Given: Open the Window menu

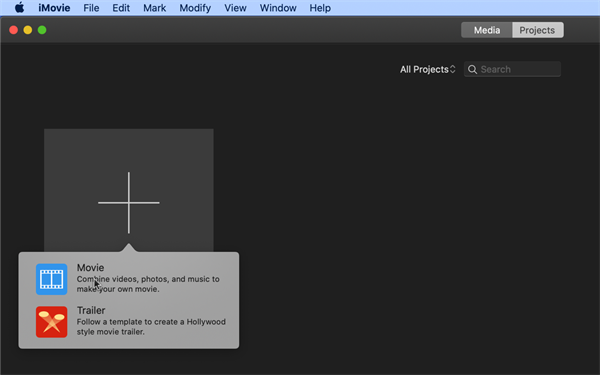Looking at the screenshot, I should pos(278,8).
